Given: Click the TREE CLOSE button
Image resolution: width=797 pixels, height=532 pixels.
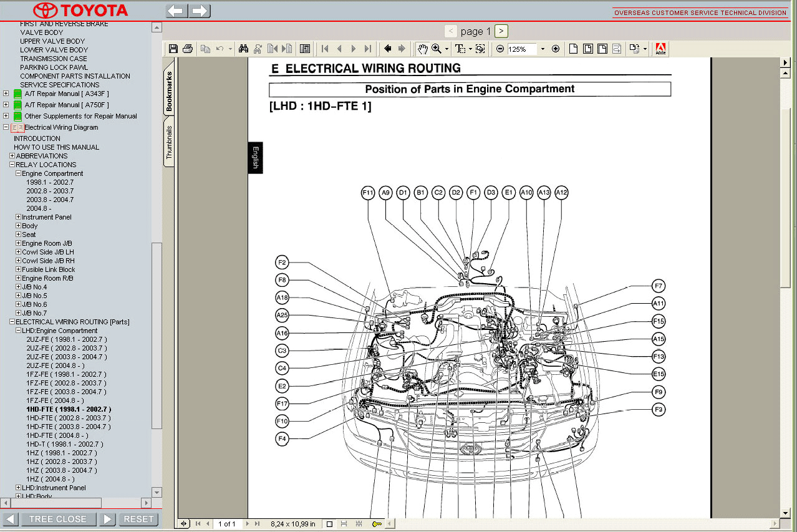Looking at the screenshot, I should pyautogui.click(x=58, y=519).
